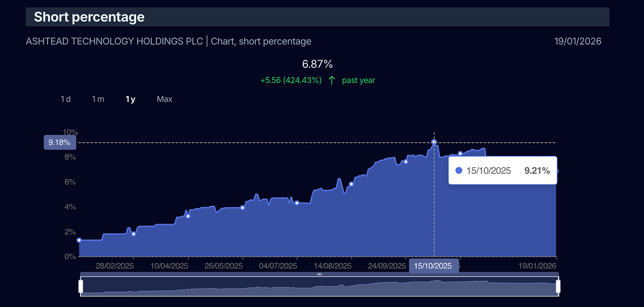Click the 15/10/2025 x-axis crosshair label

tap(433, 266)
